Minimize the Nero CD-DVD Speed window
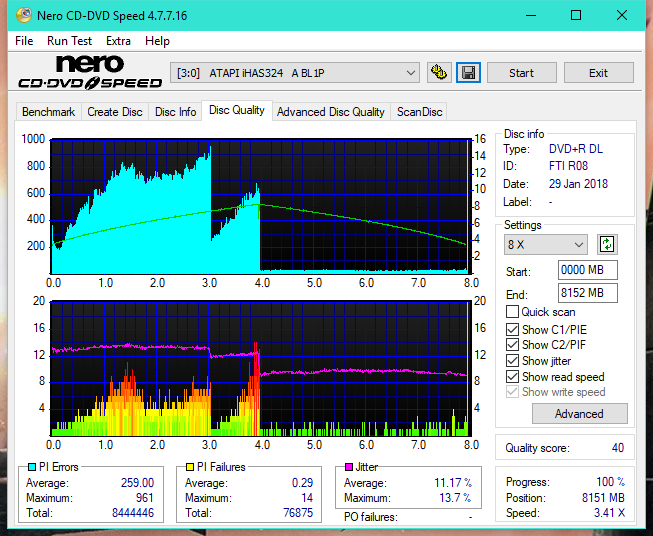The height and width of the screenshot is (536, 653). pos(531,15)
